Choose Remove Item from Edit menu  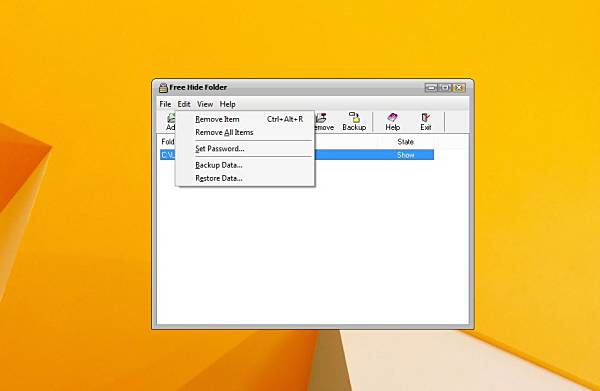(245, 119)
